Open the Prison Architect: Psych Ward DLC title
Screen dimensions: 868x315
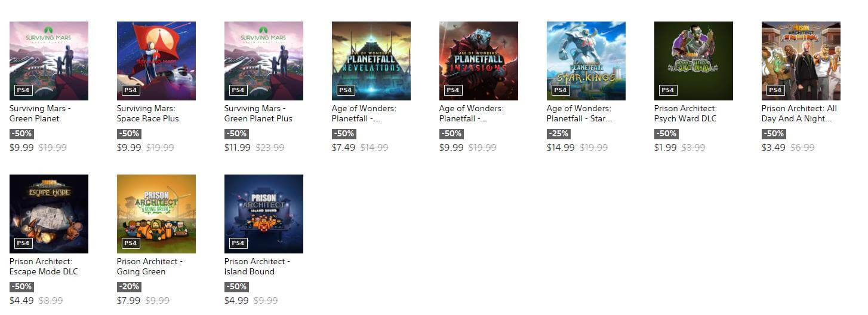(686, 114)
